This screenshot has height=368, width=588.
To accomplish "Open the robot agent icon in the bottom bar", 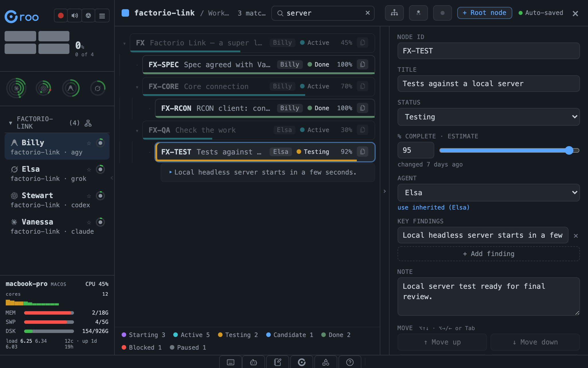I will pos(254,362).
